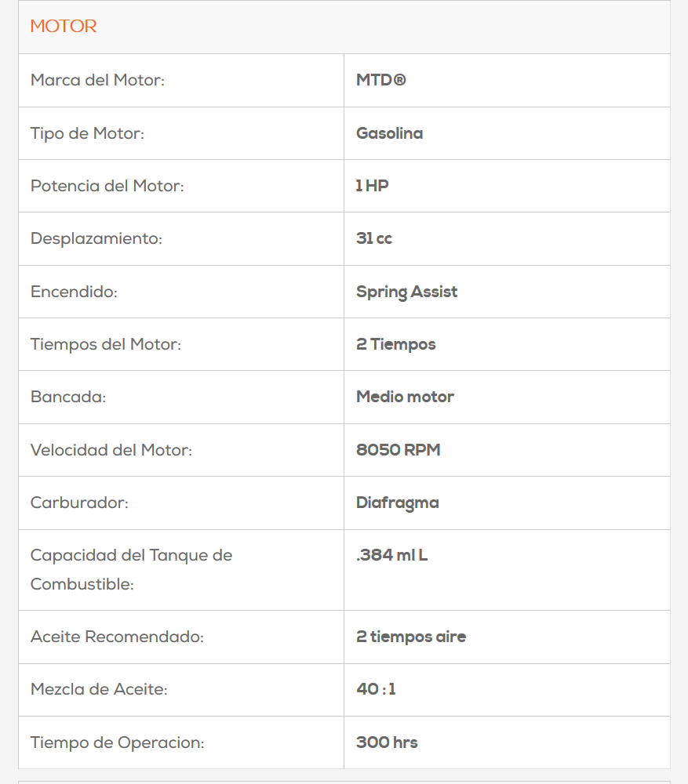Click the 40 : 1 oil mix value
The width and height of the screenshot is (688, 784).
pos(376,689)
